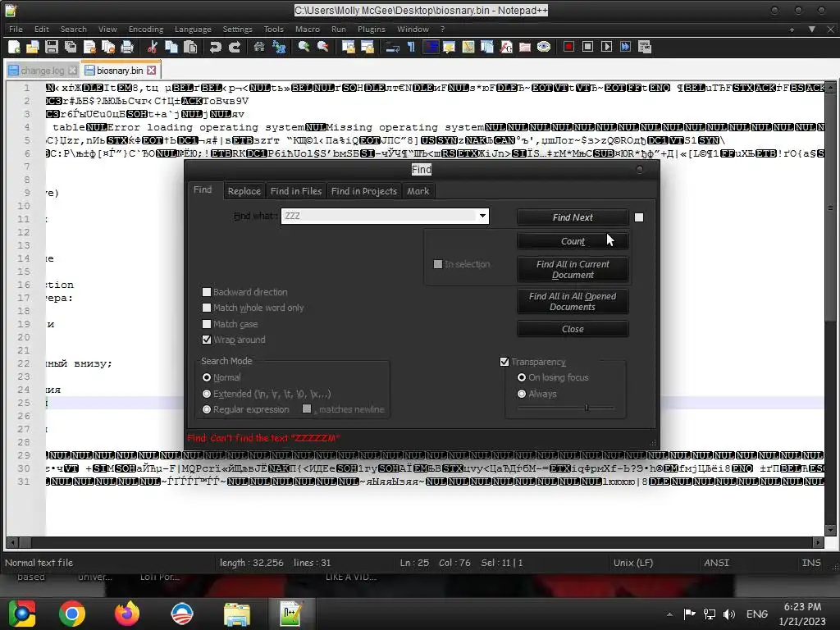Viewport: 840px width, 630px height.
Task: Switch to the Mark tab
Action: point(418,191)
